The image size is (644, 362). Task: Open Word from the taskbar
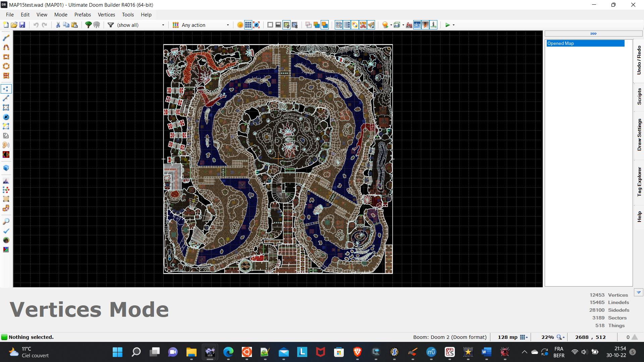tap(486, 352)
